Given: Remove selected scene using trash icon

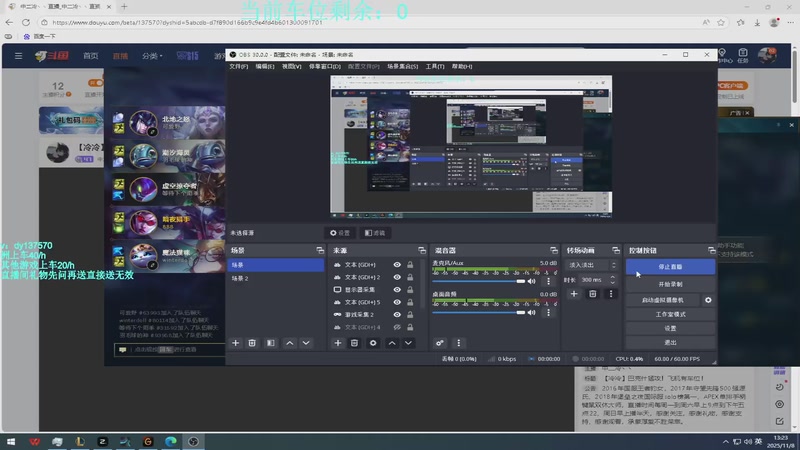Looking at the screenshot, I should click(252, 343).
